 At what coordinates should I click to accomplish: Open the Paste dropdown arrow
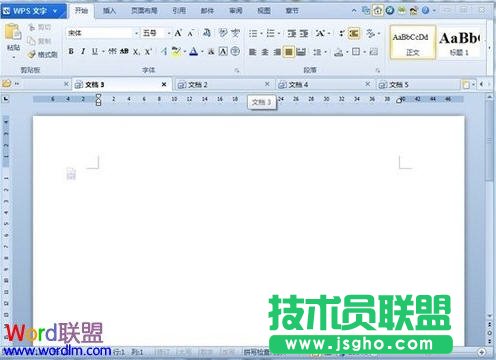pos(14,57)
